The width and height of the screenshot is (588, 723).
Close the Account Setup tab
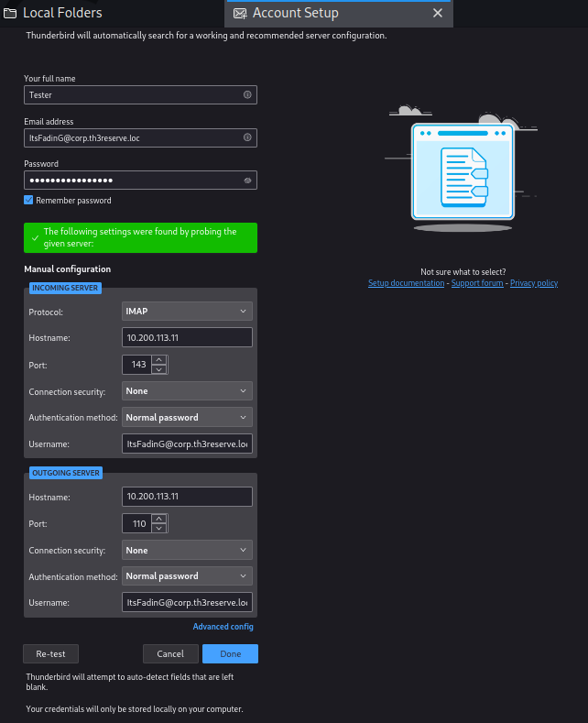pyautogui.click(x=437, y=13)
